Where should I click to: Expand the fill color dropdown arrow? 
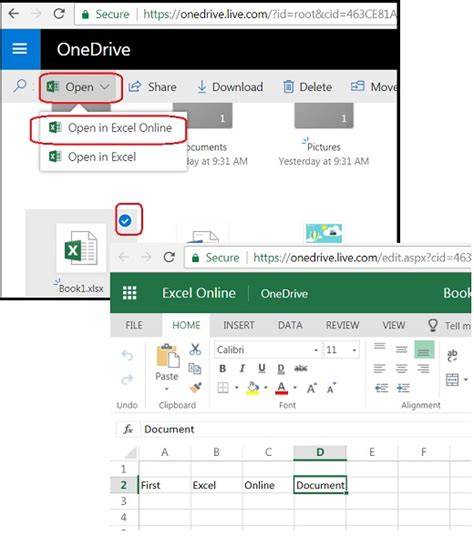266,388
